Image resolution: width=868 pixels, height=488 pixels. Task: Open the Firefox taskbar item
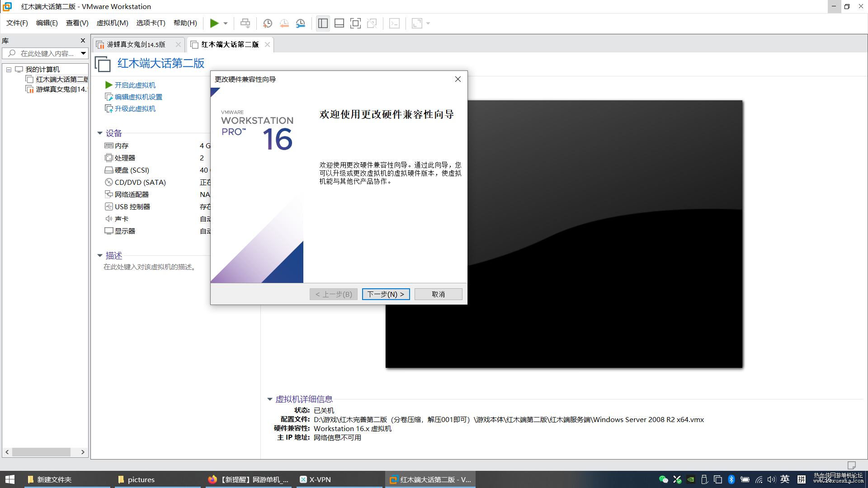[x=248, y=479]
